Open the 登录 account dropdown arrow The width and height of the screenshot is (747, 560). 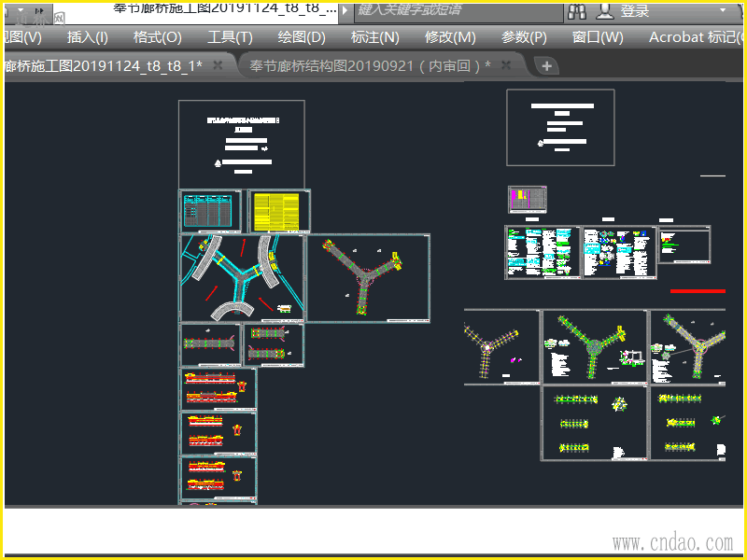(723, 10)
